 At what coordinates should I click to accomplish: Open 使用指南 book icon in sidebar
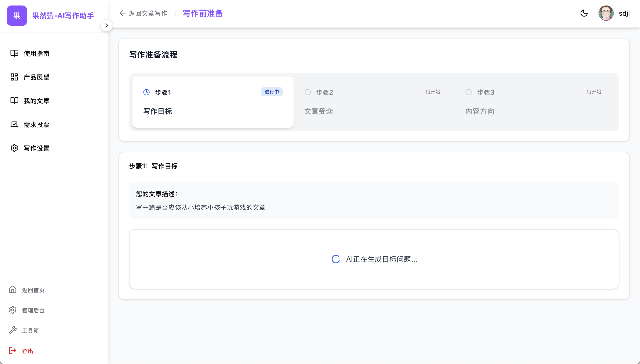pyautogui.click(x=14, y=53)
